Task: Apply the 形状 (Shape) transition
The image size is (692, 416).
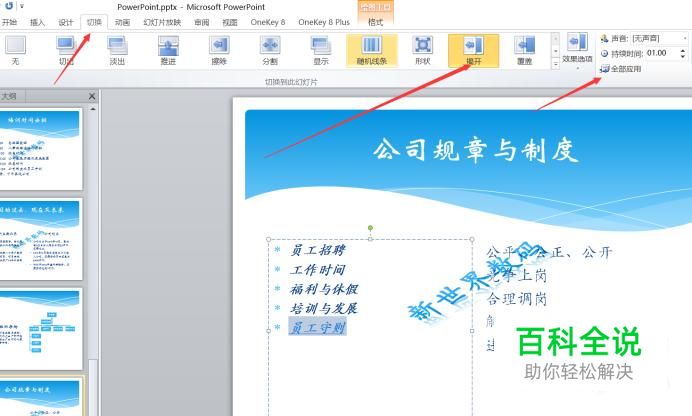Action: tap(422, 51)
